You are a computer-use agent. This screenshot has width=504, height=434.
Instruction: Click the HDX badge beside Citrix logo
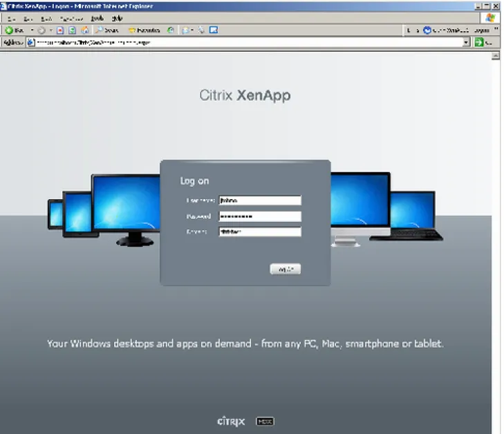(x=265, y=421)
